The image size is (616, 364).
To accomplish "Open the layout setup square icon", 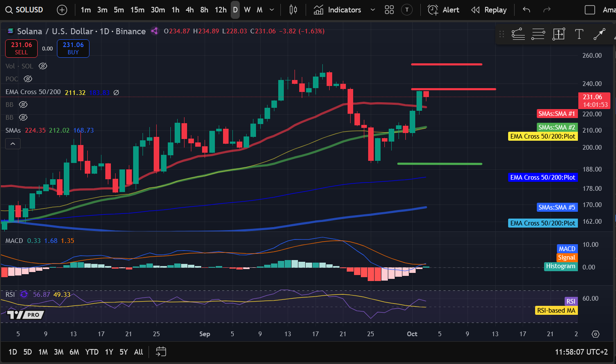I will tap(590, 10).
